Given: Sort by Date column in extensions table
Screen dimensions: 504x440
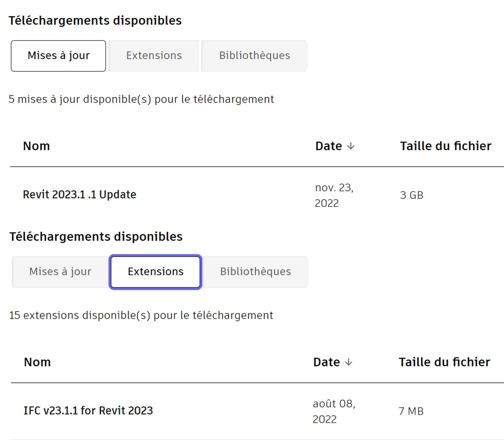Looking at the screenshot, I should 326,362.
